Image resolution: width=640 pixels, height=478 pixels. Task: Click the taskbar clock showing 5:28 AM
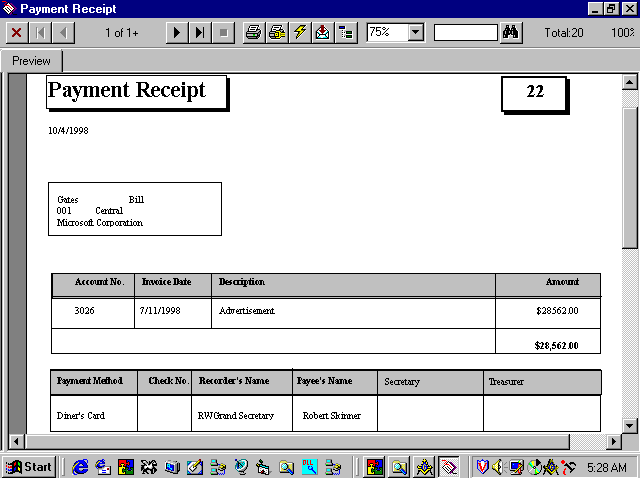(x=607, y=467)
